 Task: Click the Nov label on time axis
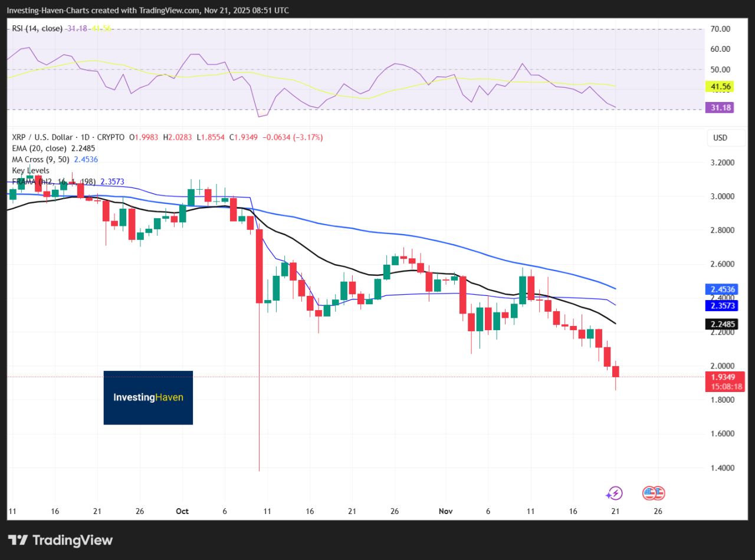coord(446,511)
